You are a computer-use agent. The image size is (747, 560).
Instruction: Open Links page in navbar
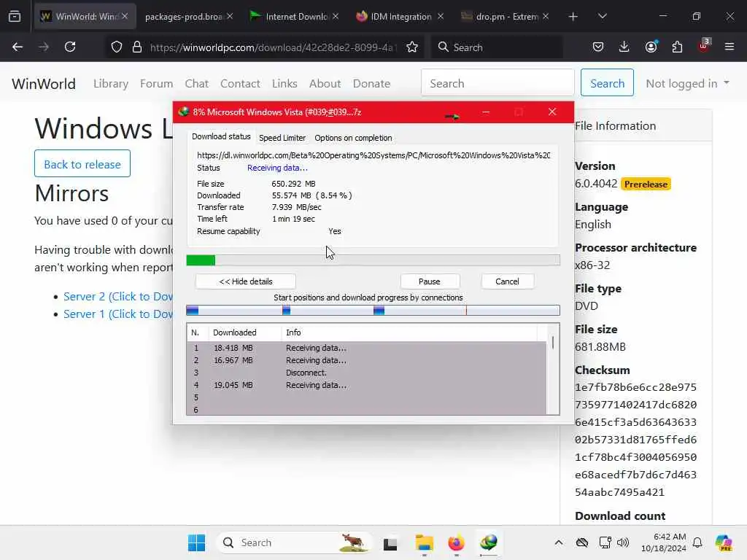coord(285,83)
